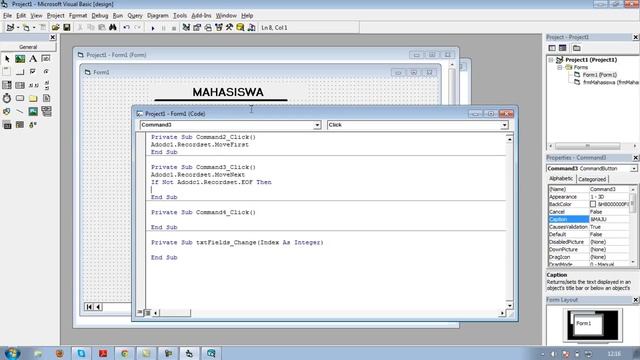Select the Image control tool

tap(33, 111)
